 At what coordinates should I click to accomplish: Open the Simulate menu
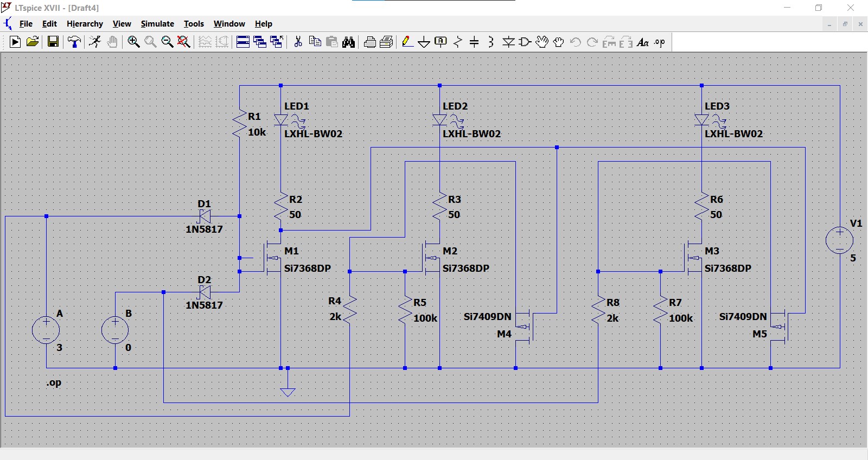pos(157,24)
